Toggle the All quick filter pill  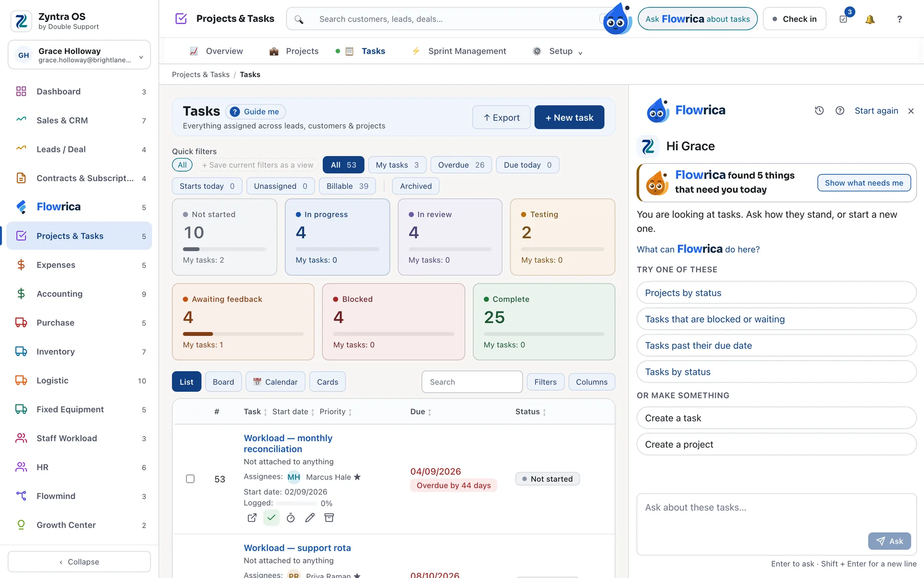182,165
